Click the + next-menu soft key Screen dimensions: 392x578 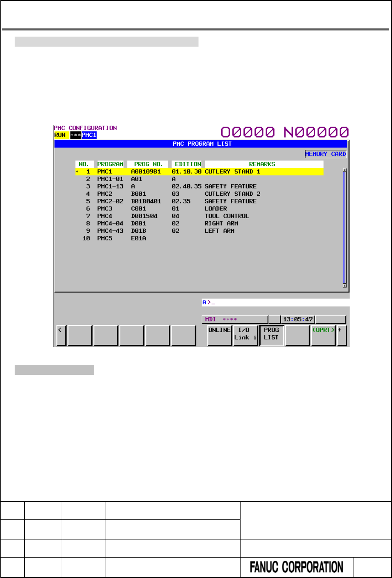pyautogui.click(x=342, y=335)
